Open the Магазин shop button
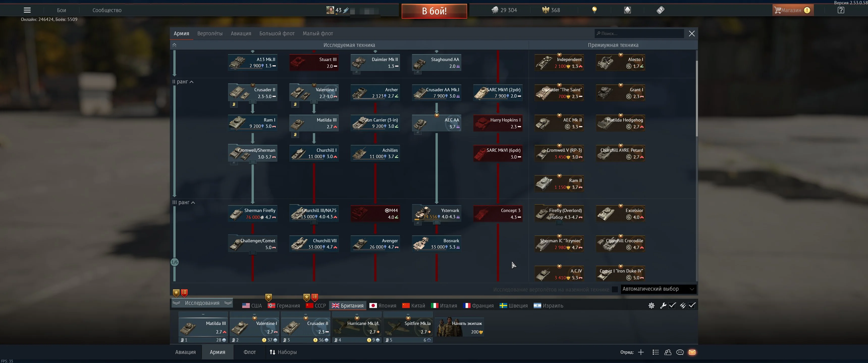The image size is (868, 363). click(793, 10)
